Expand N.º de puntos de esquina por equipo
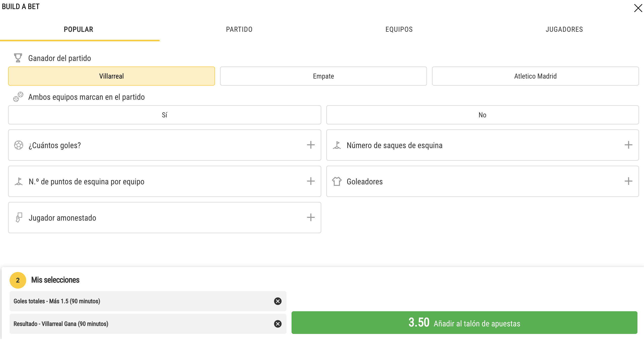644x345 pixels. (311, 181)
